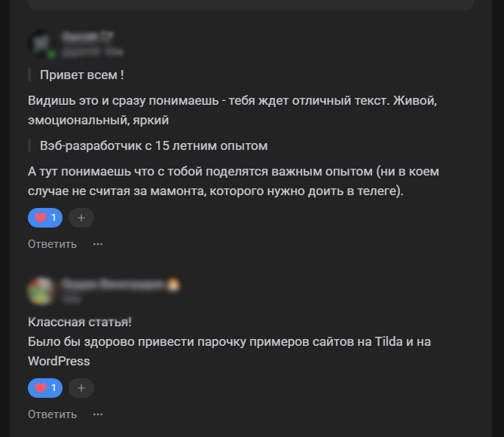
Task: Click the text "Классная статья!" in the second comment
Action: (x=80, y=322)
